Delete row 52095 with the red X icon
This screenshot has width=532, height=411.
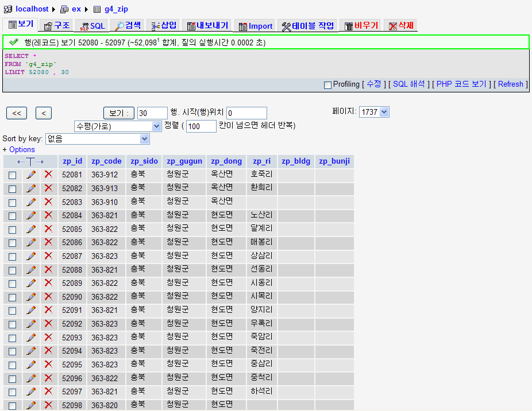click(48, 365)
